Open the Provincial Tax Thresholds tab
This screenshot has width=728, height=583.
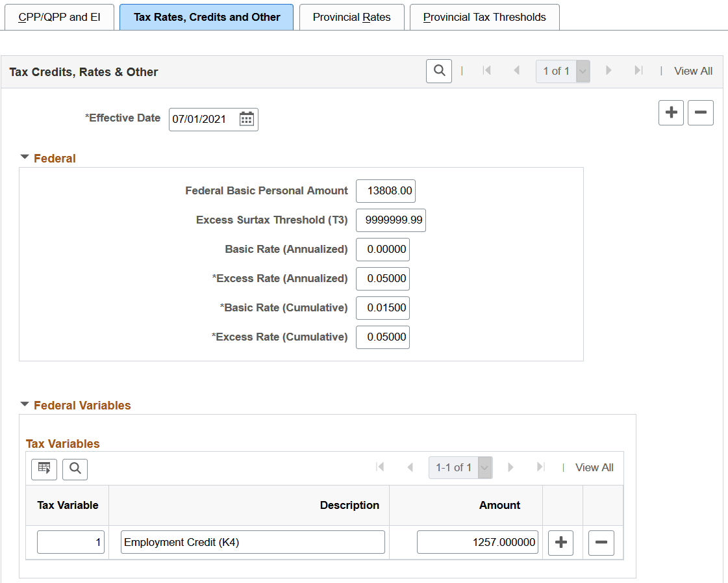coord(484,17)
